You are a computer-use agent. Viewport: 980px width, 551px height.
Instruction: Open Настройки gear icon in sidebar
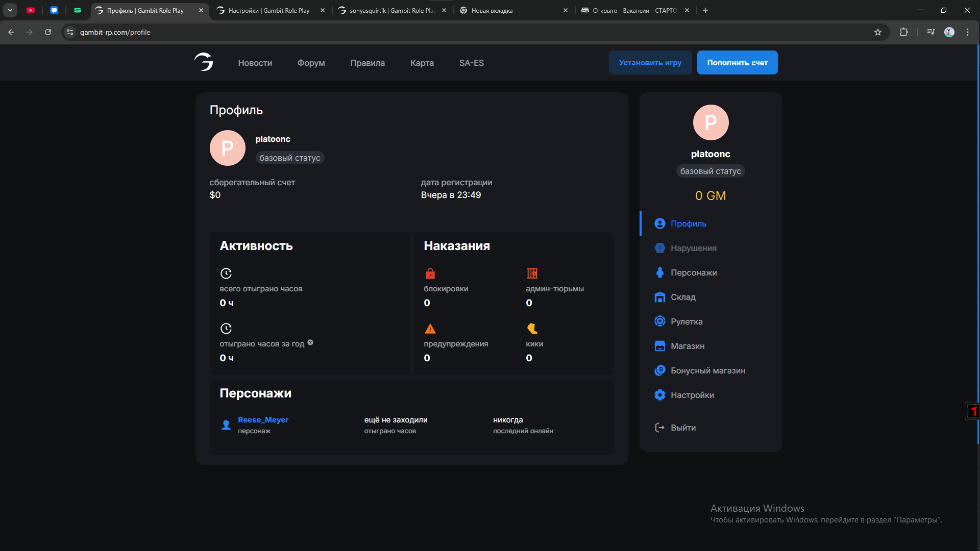click(x=659, y=395)
